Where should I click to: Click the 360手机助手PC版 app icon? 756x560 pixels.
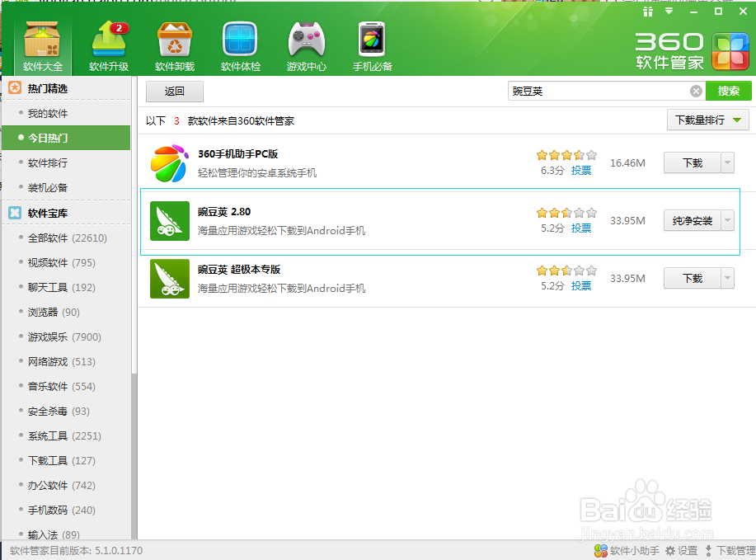(x=169, y=163)
